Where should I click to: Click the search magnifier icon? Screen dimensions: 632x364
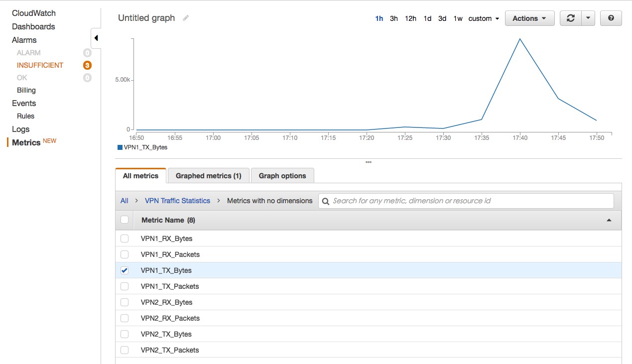(326, 201)
